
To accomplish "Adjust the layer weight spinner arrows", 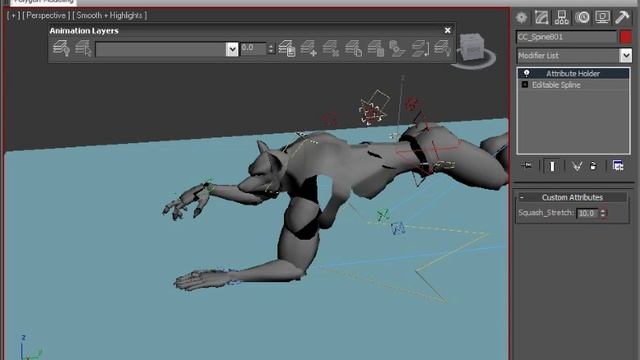I will click(x=271, y=49).
